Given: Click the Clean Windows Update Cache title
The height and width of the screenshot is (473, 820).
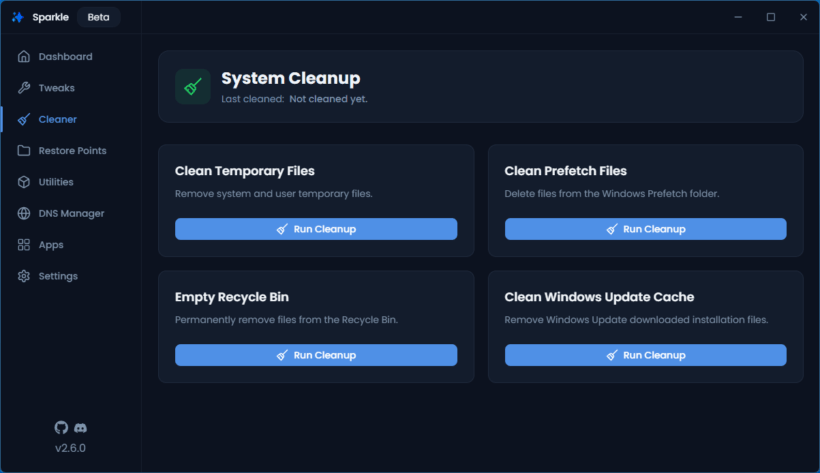Looking at the screenshot, I should click(x=599, y=297).
